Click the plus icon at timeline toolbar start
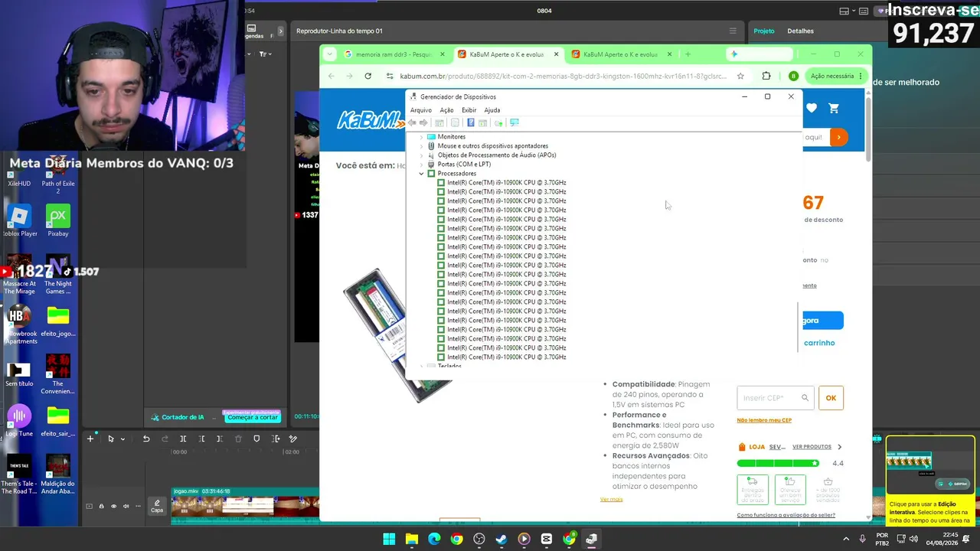This screenshot has height=551, width=980. (90, 439)
